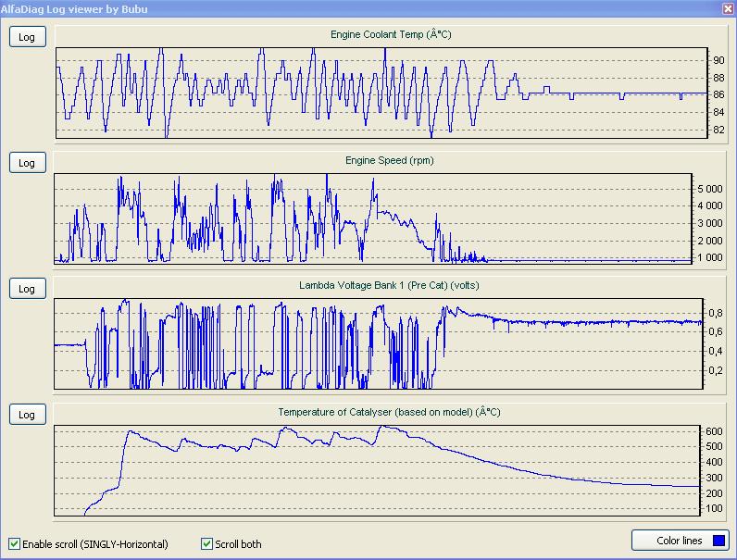This screenshot has height=560, width=737.
Task: Click the Color lines button
Action: [679, 541]
